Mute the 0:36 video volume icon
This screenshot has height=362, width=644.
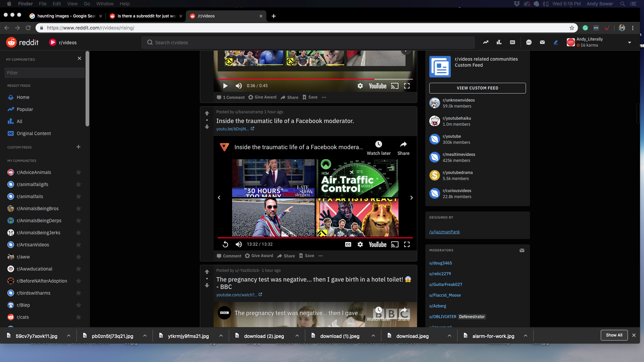tap(239, 86)
